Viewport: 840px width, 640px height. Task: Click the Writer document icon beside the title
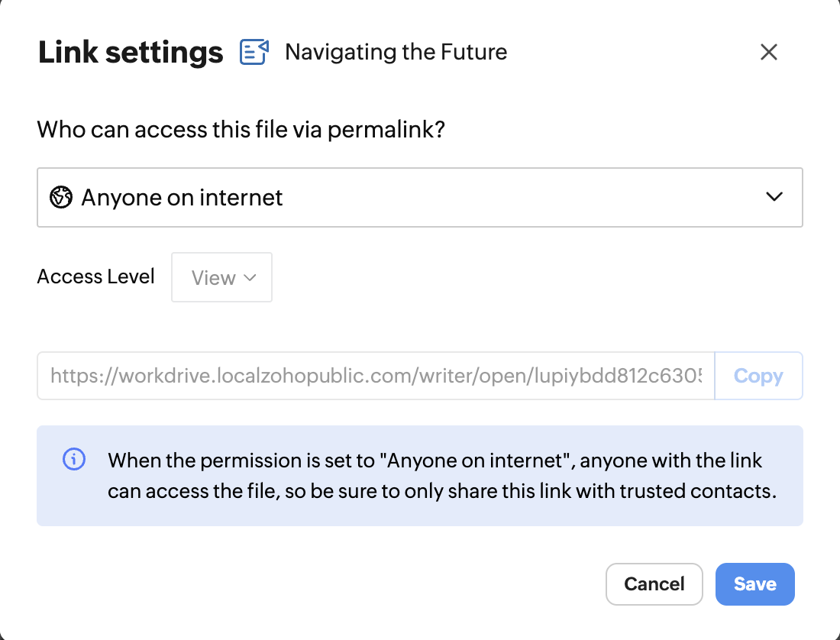click(x=254, y=52)
